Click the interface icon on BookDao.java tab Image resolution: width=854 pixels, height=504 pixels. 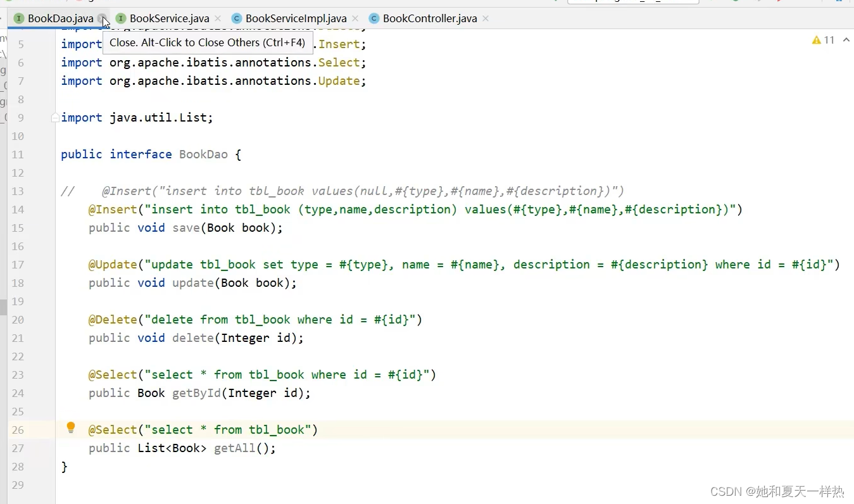click(19, 18)
